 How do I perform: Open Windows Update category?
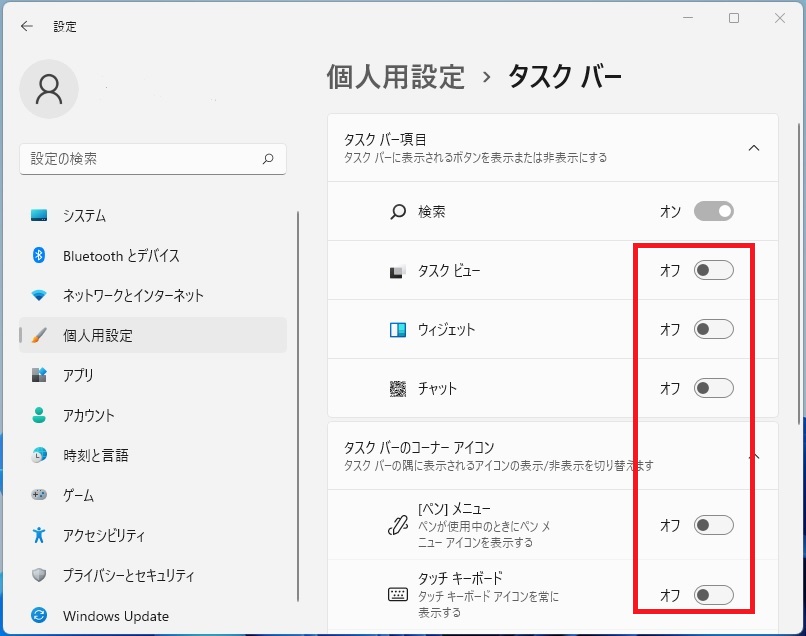click(x=153, y=615)
